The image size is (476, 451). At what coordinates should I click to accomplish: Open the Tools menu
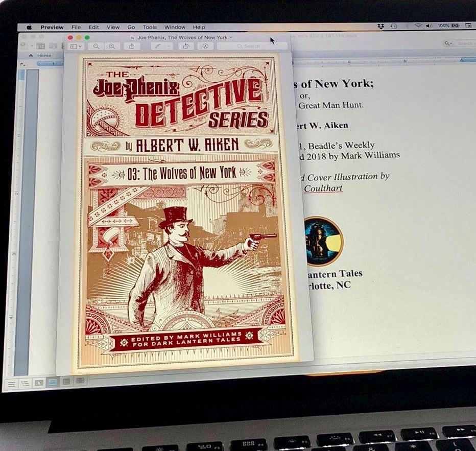(150, 27)
